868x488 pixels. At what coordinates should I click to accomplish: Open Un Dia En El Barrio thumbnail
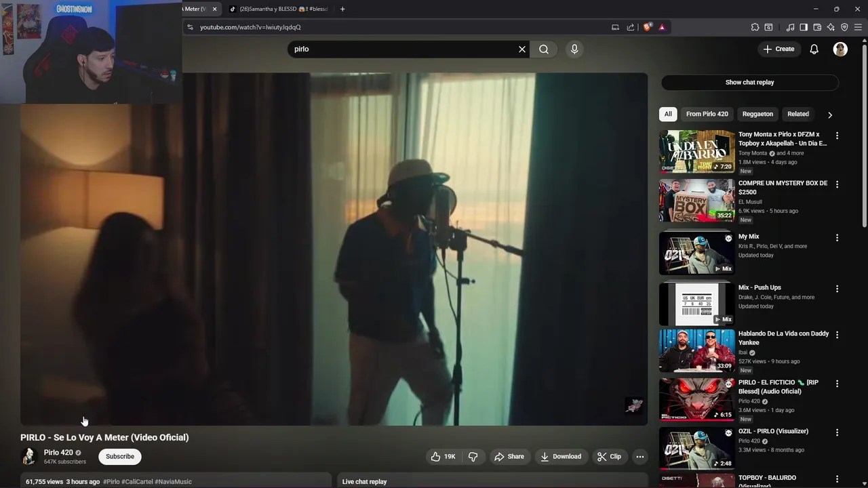(696, 151)
